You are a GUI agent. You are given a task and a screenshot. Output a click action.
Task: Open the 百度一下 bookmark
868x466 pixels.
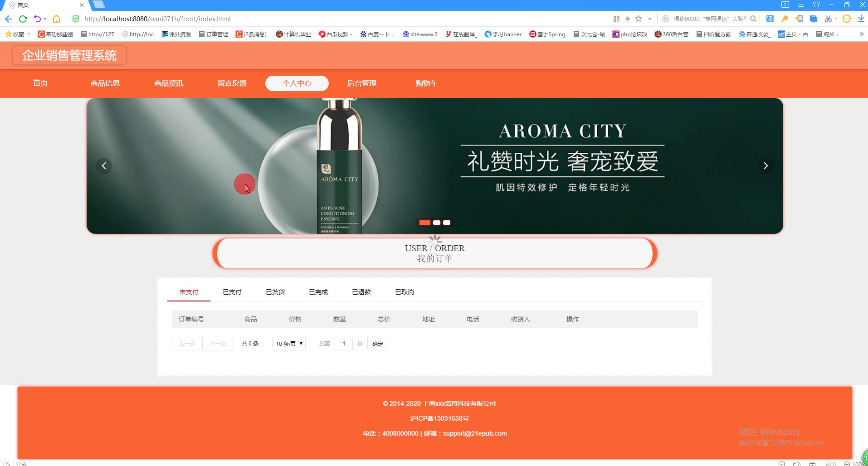click(376, 34)
